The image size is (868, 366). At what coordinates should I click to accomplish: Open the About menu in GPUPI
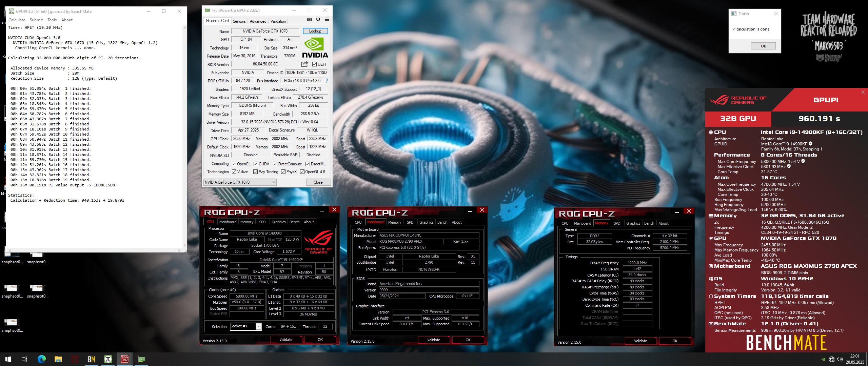tap(67, 20)
